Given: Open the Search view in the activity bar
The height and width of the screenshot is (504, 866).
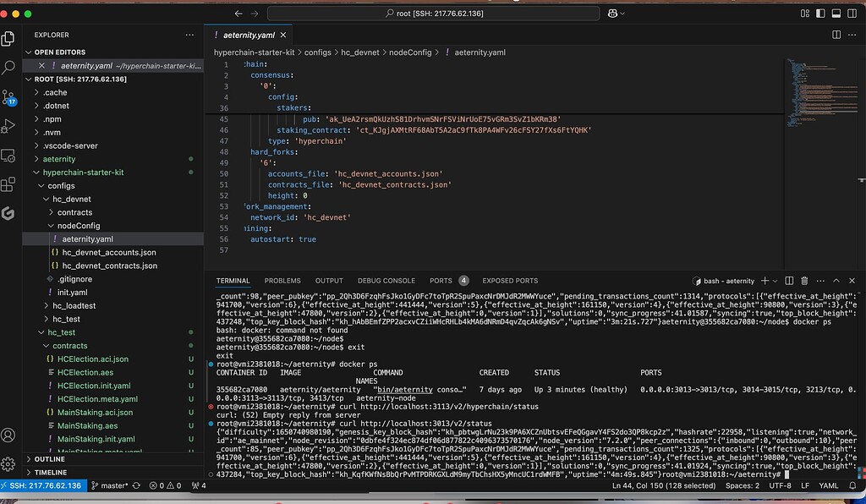Looking at the screenshot, I should 9,68.
